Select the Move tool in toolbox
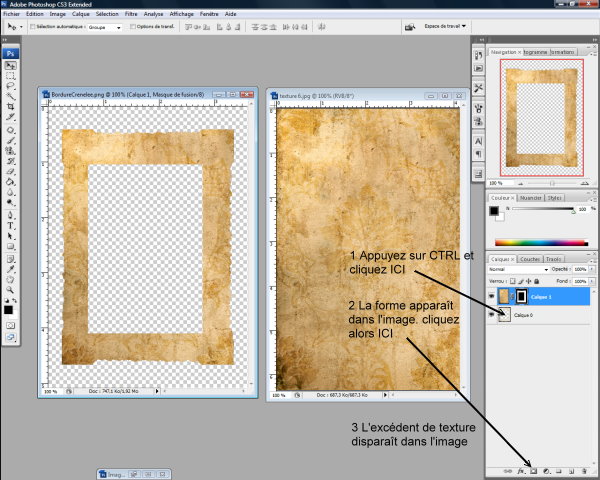600x480 pixels. (x=10, y=65)
